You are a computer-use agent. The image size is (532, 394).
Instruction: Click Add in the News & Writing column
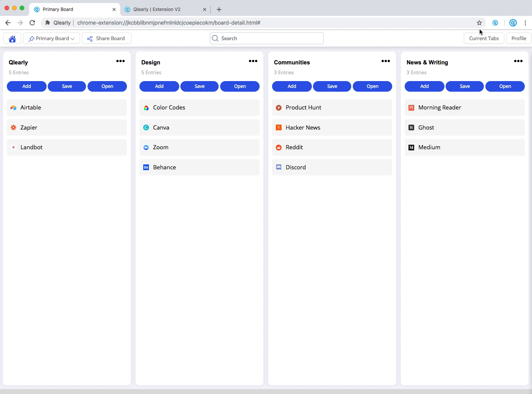424,86
